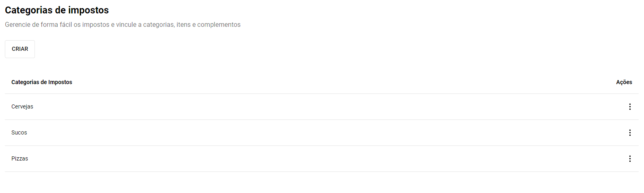644x193 pixels.
Task: Open the kebab menu for Pizzas
Action: coord(630,159)
